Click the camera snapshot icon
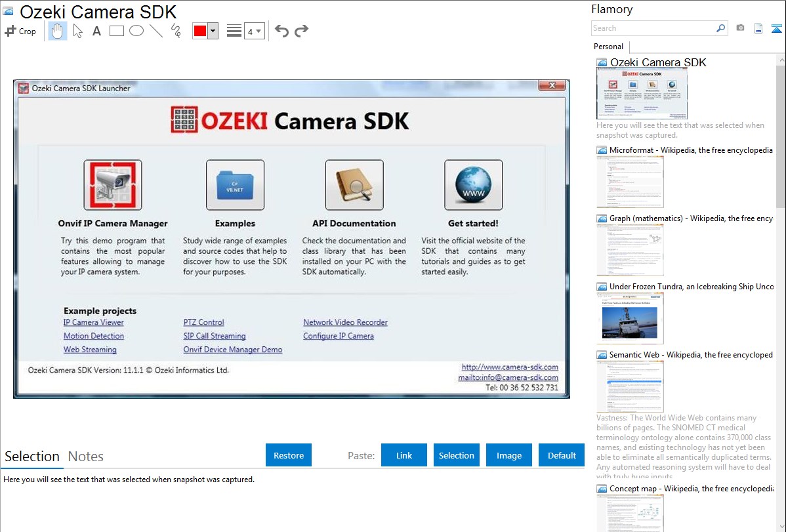 coord(740,28)
